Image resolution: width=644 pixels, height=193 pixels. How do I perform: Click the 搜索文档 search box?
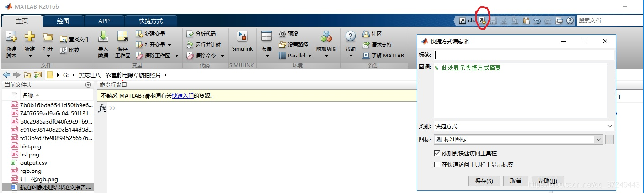tap(610, 21)
